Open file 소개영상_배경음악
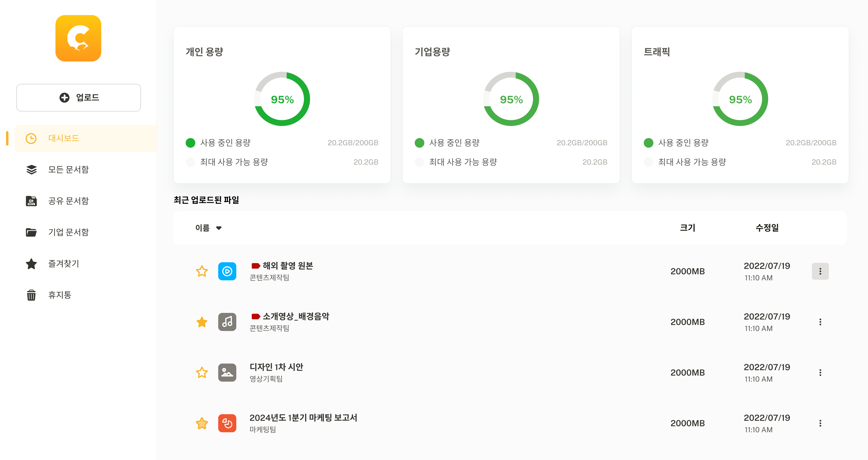This screenshot has width=868, height=460. tap(296, 317)
